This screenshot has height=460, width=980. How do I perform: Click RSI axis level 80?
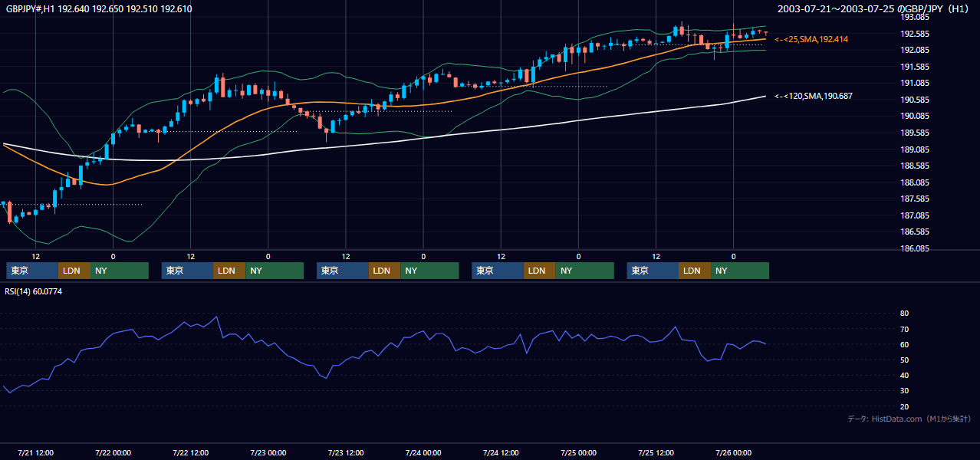click(x=905, y=314)
